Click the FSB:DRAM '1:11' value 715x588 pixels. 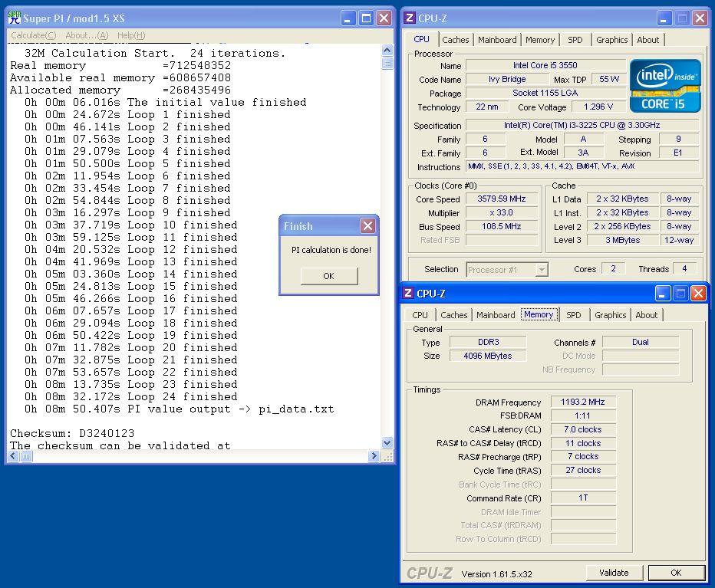click(x=583, y=416)
